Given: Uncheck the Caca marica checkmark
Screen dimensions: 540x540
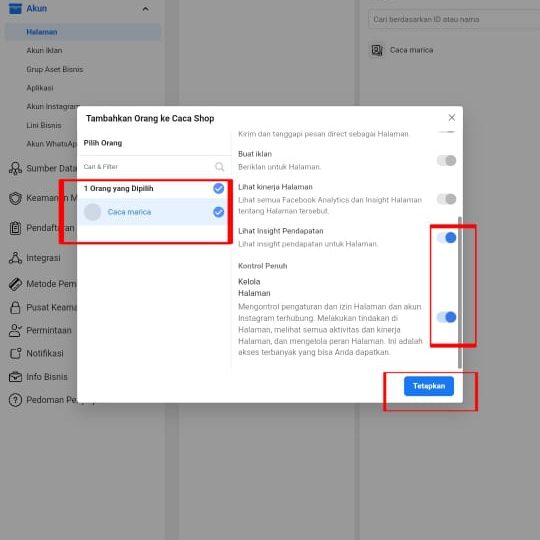Looking at the screenshot, I should 218,212.
